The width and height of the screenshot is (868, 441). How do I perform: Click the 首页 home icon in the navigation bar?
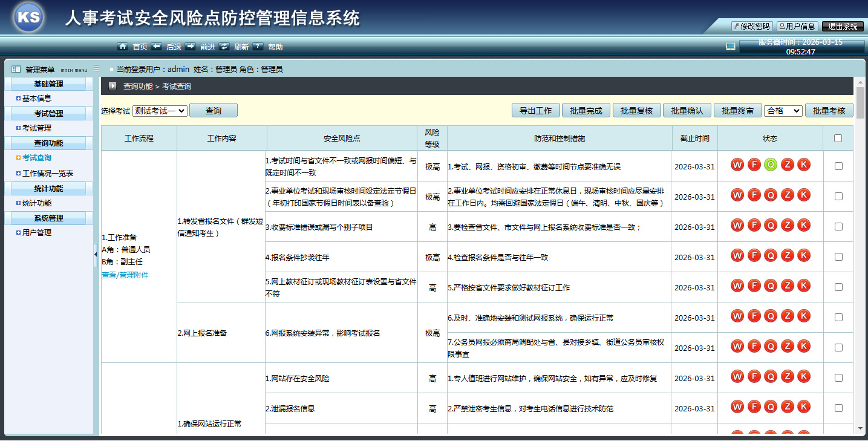[123, 47]
